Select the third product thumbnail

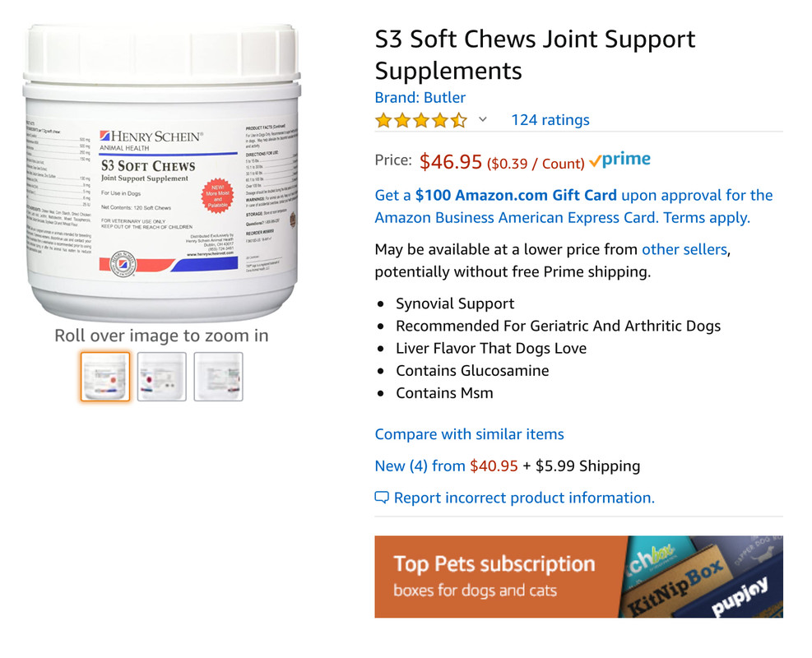218,377
